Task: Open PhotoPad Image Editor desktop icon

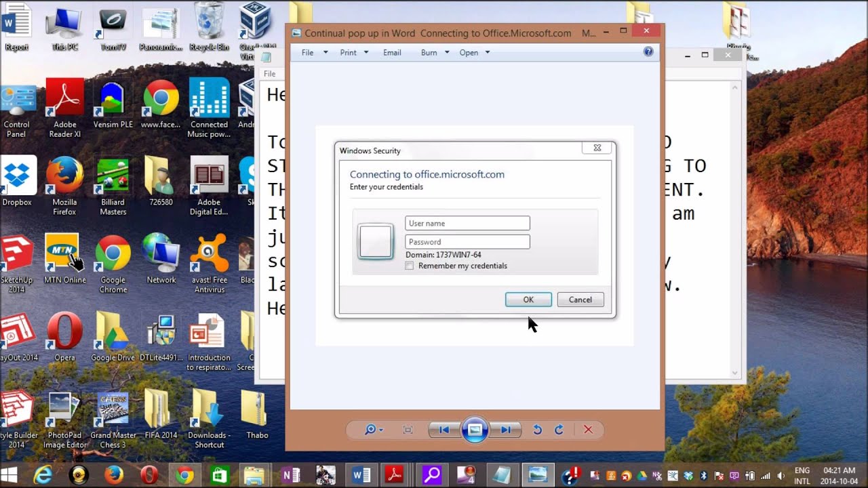Action: pos(64,420)
